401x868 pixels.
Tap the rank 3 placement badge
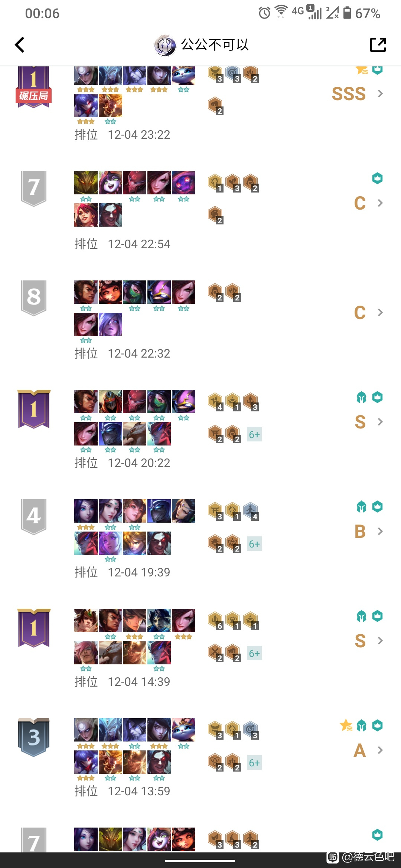coord(34,737)
